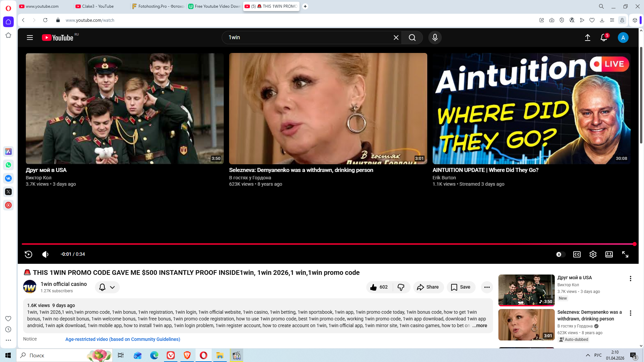Open YouTube notifications bell
The width and height of the screenshot is (644, 362).
click(x=604, y=38)
